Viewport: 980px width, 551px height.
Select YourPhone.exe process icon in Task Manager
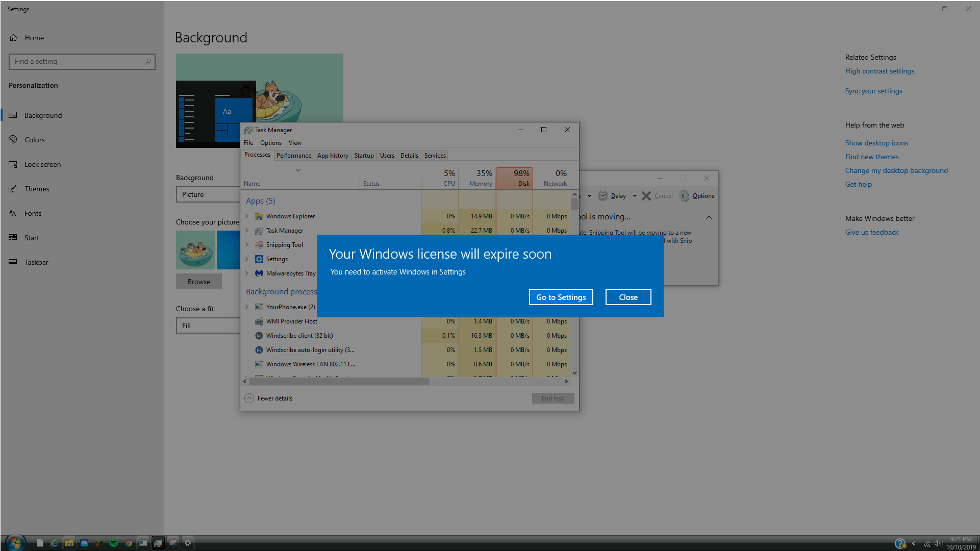259,306
